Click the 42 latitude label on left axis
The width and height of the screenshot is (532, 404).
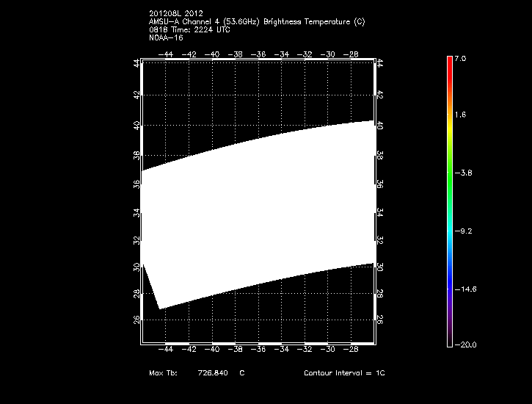point(136,95)
